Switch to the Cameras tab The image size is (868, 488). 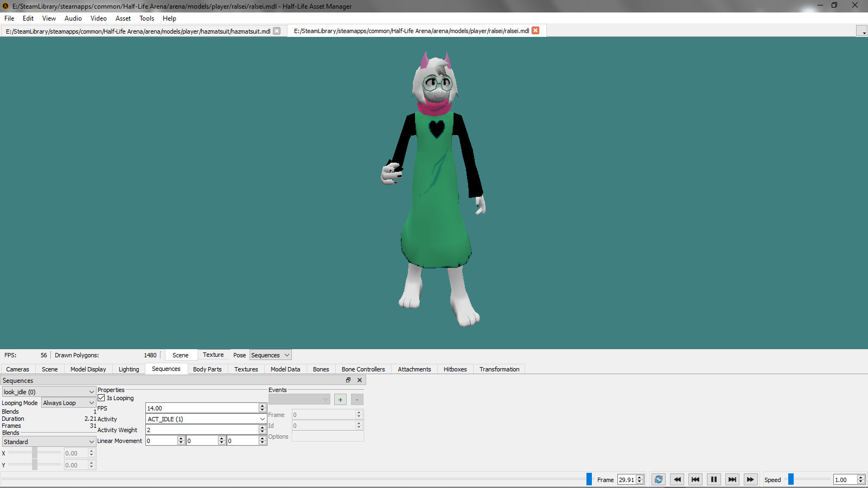coord(18,369)
